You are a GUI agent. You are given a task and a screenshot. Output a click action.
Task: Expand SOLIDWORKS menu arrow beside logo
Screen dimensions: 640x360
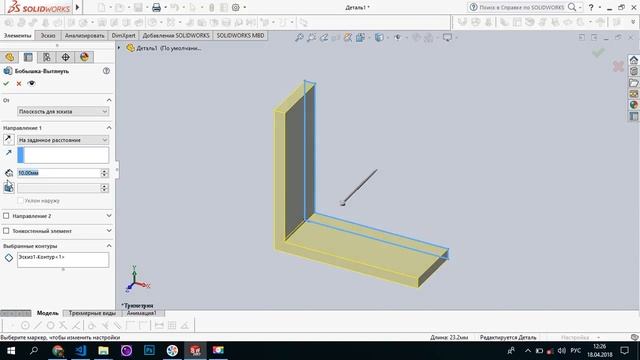[x=78, y=7]
